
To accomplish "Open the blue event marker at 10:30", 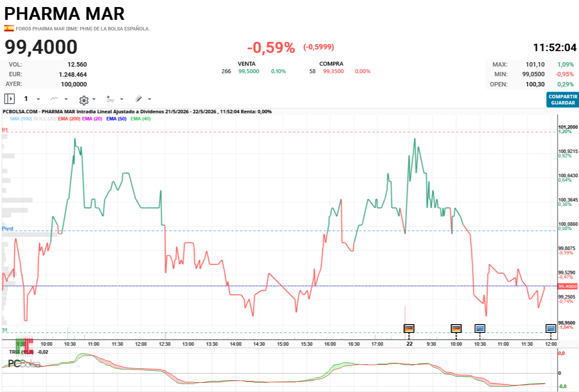I will [x=480, y=328].
